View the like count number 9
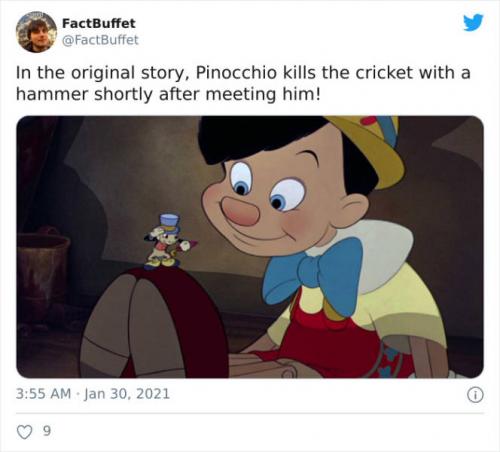Screen dimensions: 500x452 (47, 431)
